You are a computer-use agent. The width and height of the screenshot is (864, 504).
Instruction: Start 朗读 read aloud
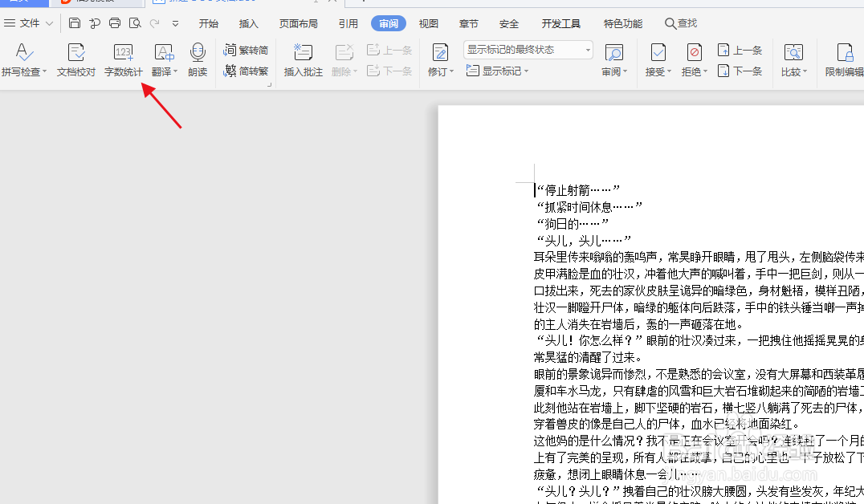(x=198, y=60)
